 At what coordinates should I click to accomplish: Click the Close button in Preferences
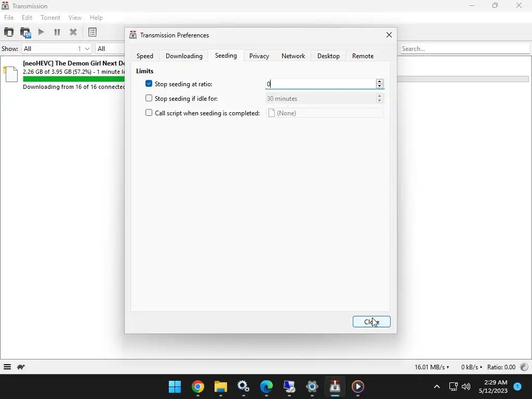coord(371,322)
